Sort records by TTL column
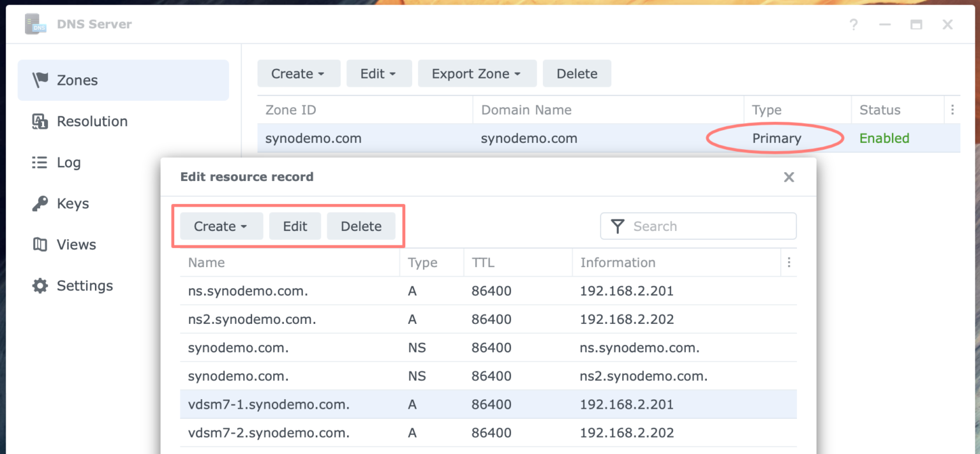This screenshot has height=454, width=980. click(518, 263)
